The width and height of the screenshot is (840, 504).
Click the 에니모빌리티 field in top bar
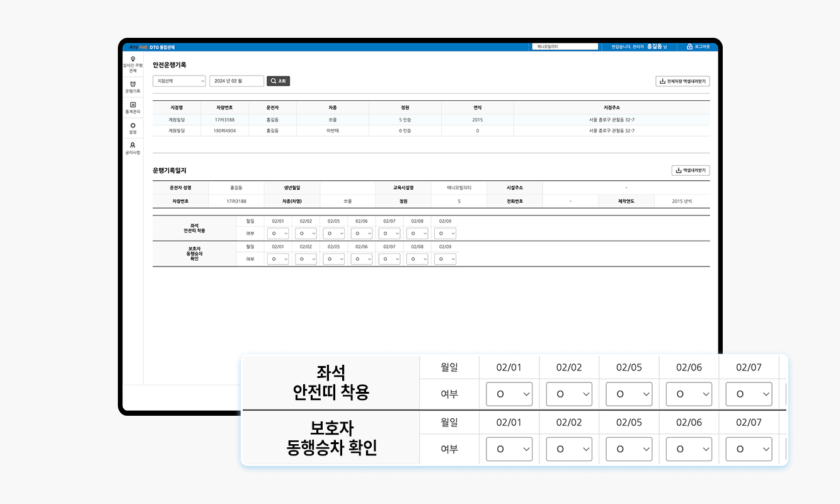(564, 47)
